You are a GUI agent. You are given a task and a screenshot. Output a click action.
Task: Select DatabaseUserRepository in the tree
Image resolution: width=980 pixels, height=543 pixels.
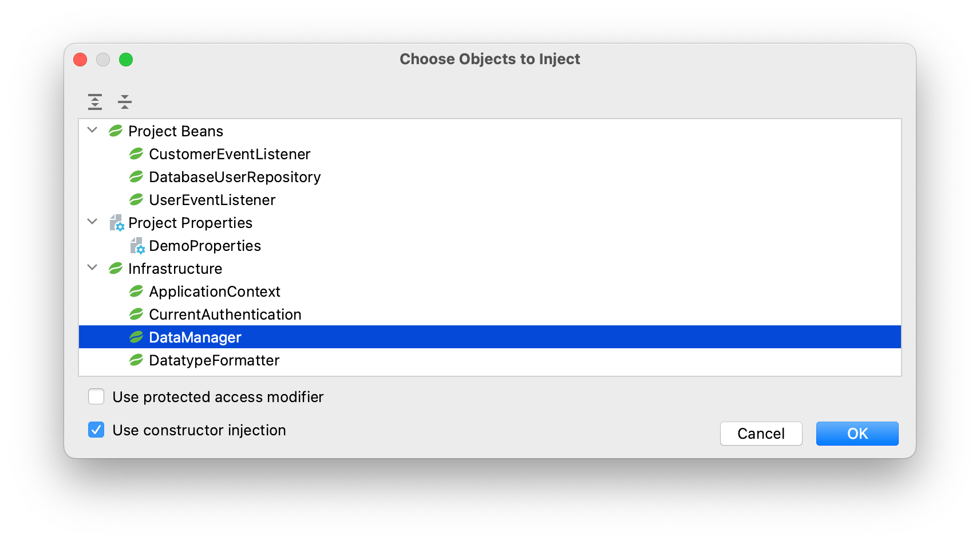pyautogui.click(x=235, y=177)
